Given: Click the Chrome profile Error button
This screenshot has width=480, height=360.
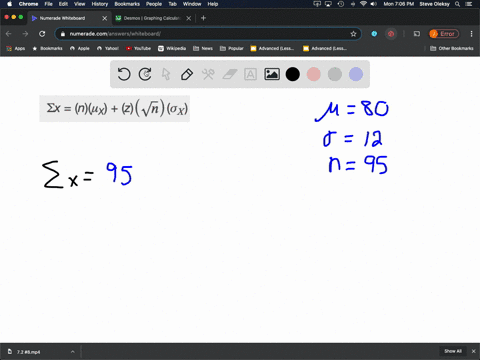Looking at the screenshot, I should [444, 34].
